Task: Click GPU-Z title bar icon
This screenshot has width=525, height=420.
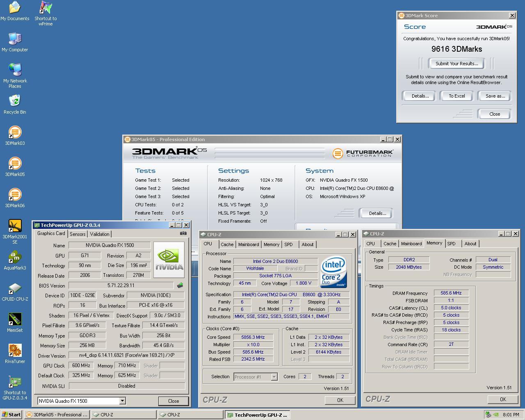Action: click(37, 225)
